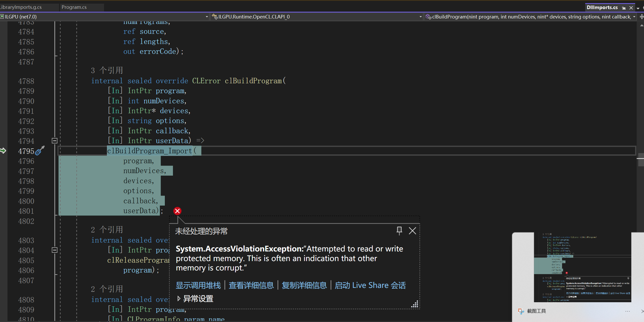Pin the unhandled exception popup
The height and width of the screenshot is (322, 644).
point(399,231)
